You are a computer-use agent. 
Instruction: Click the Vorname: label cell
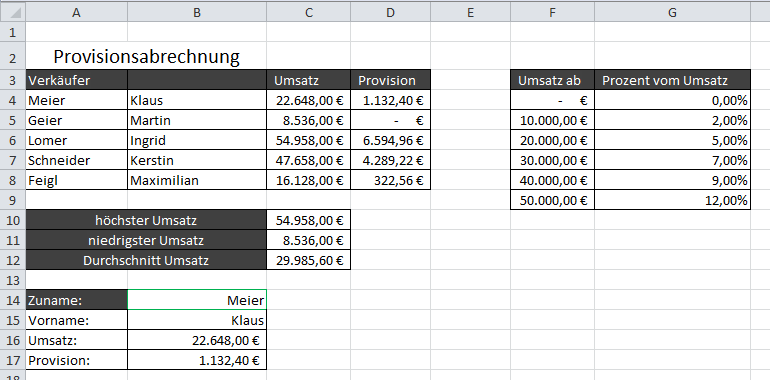click(77, 320)
